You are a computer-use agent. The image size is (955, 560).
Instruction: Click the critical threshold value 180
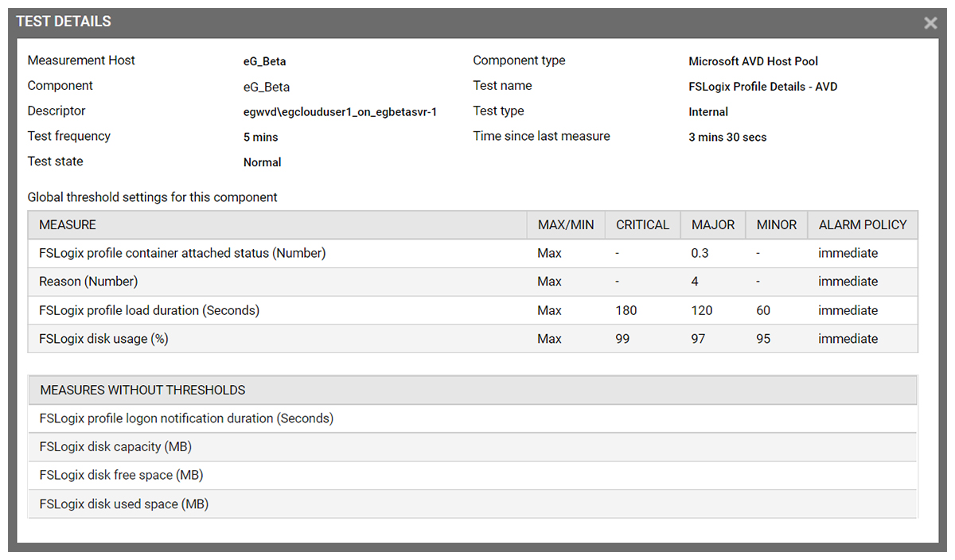coord(626,310)
